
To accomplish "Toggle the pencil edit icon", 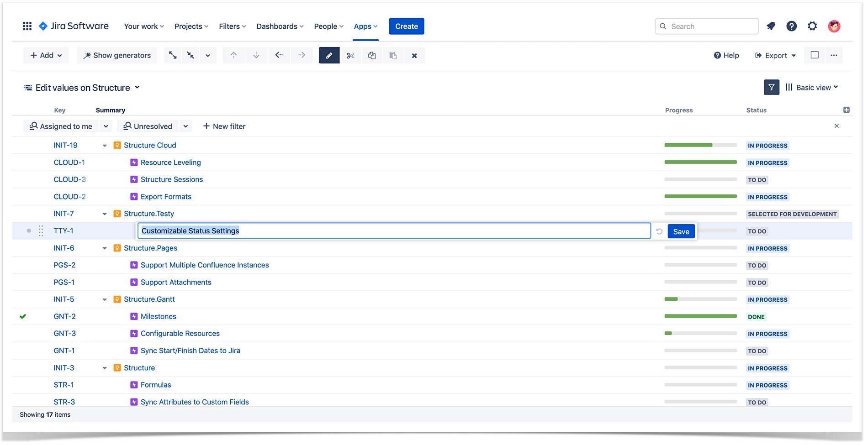I will (329, 55).
